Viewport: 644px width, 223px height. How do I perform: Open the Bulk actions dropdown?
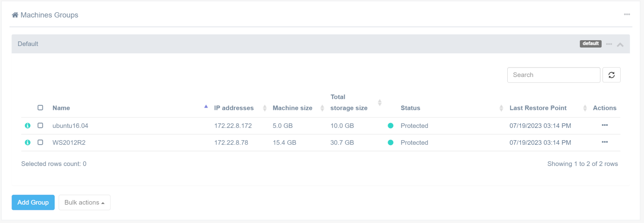[84, 203]
